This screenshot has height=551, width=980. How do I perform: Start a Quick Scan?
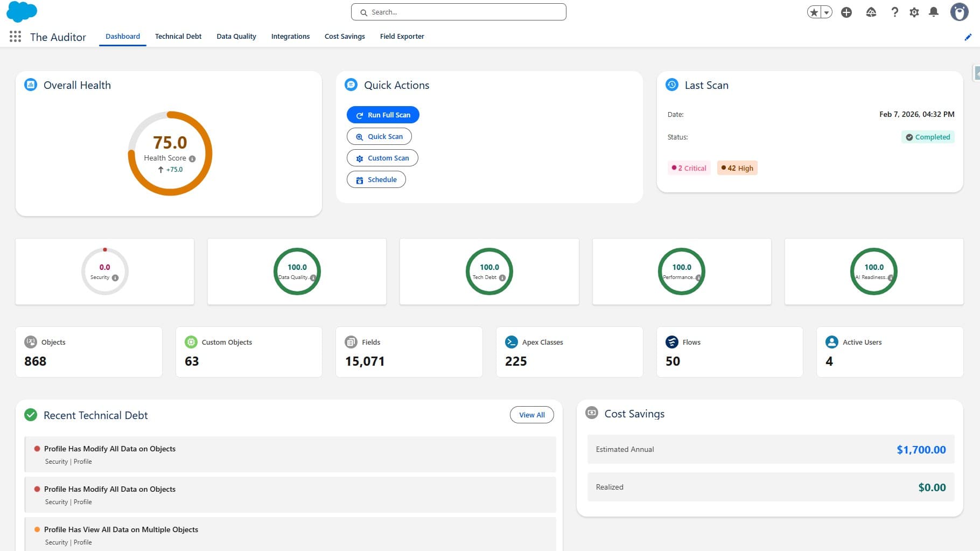(379, 136)
